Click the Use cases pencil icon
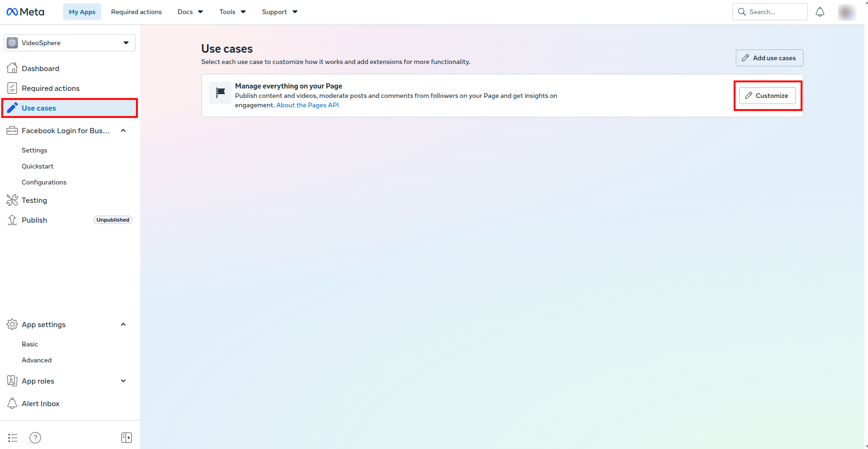 point(12,108)
